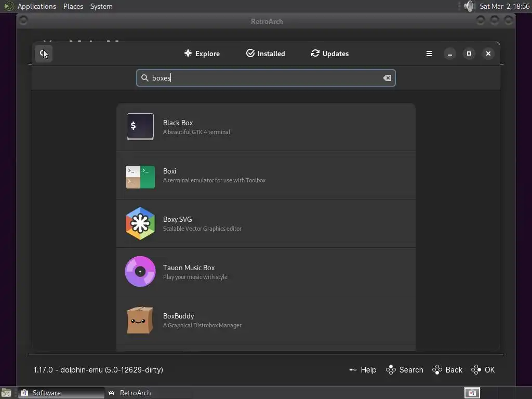
Task: Click Help in RetroArch footer
Action: (x=363, y=370)
